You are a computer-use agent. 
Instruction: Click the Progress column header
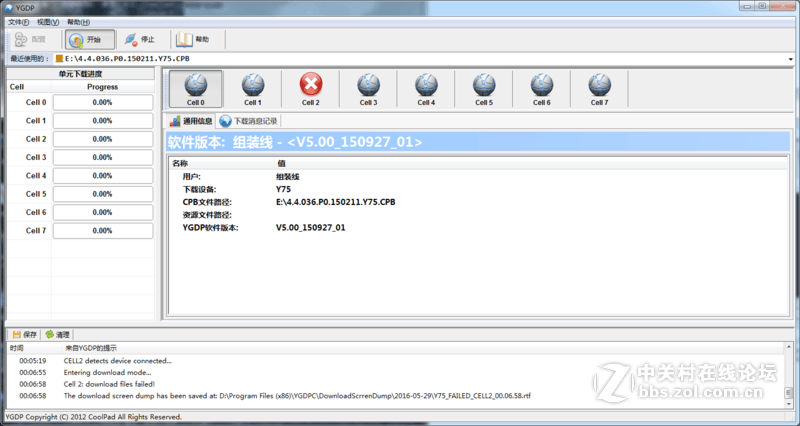click(x=103, y=87)
